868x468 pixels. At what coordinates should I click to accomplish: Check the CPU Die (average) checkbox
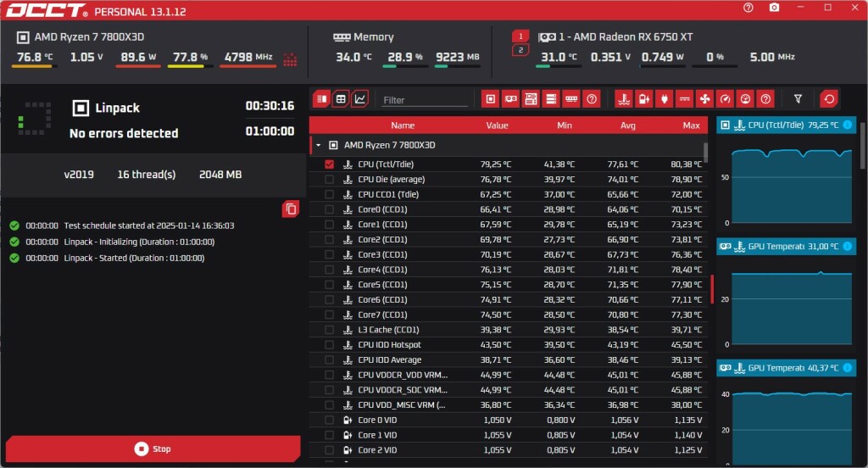pyautogui.click(x=330, y=180)
